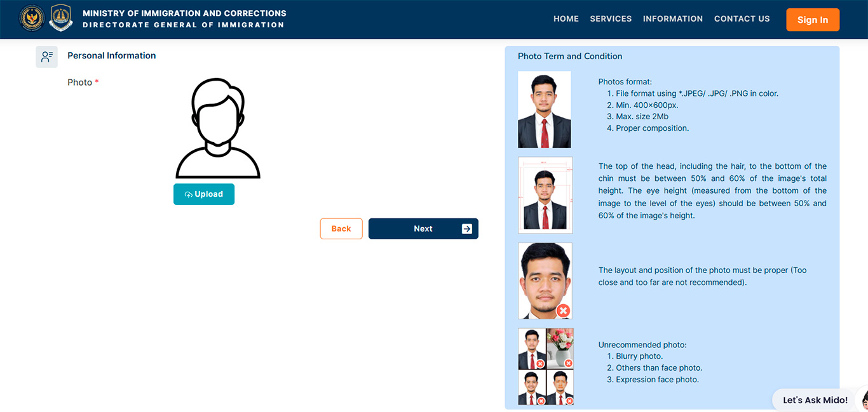868x412 pixels.
Task: Proceed with the Next button
Action: (423, 229)
